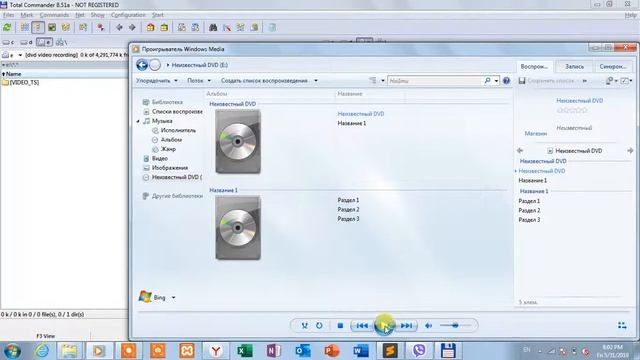Switch to the Запись tab
Image resolution: width=640 pixels, height=360 pixels.
tap(574, 66)
